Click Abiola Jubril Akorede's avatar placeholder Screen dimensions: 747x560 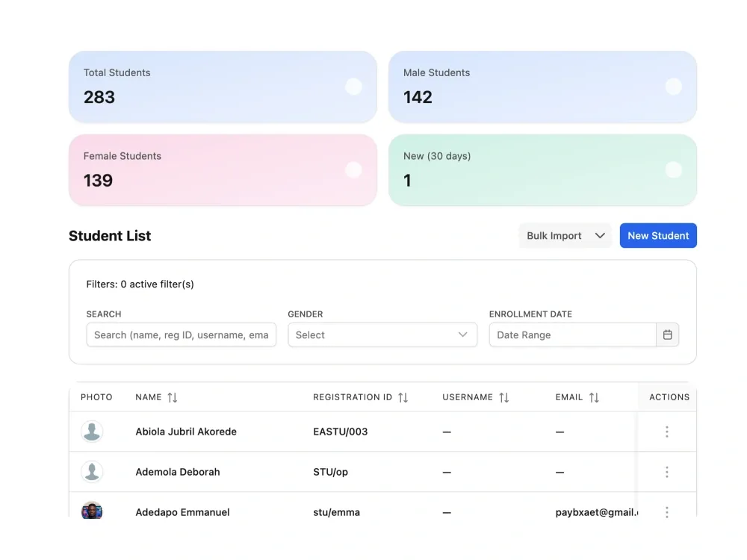click(92, 432)
